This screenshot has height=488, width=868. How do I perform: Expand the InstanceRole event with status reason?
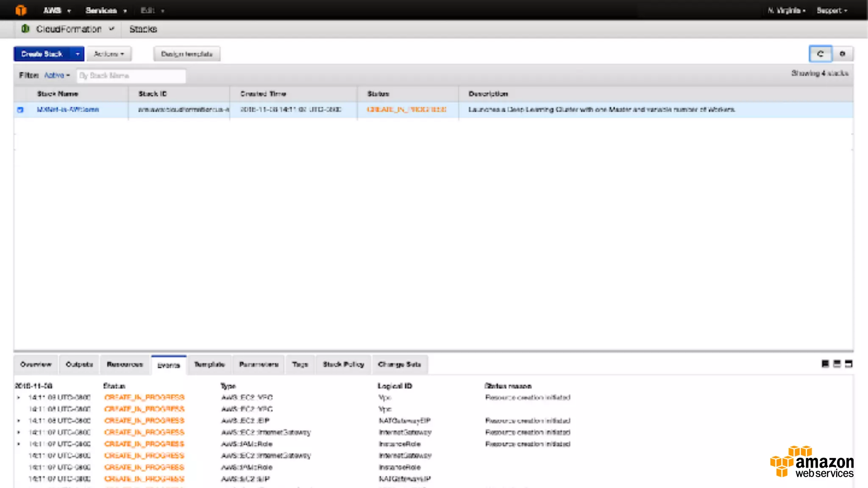[19, 444]
